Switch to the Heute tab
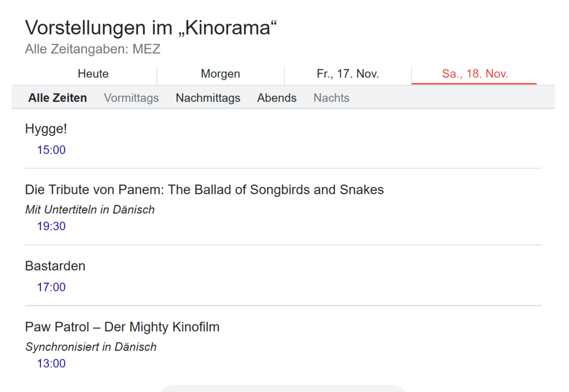Viewport: 569px width, 392px height. coord(93,74)
